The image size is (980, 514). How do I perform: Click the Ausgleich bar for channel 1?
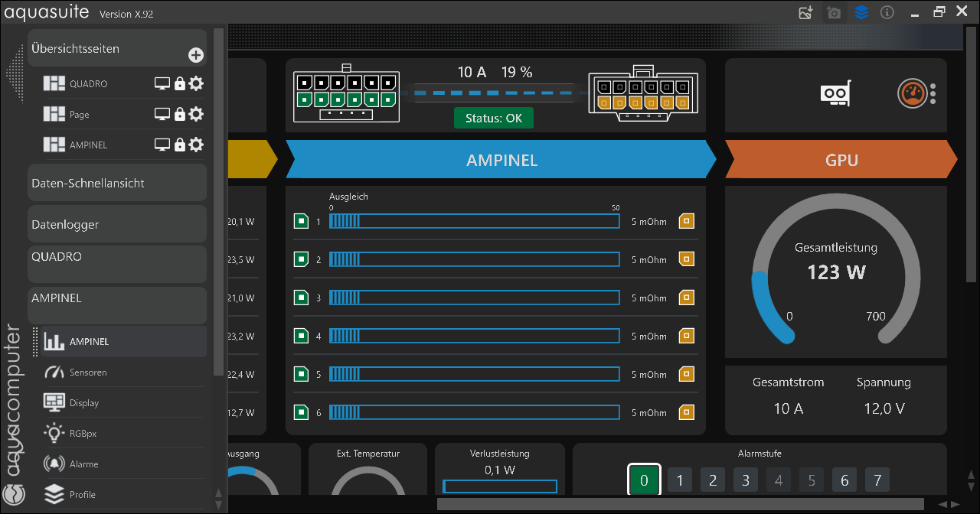coord(475,221)
